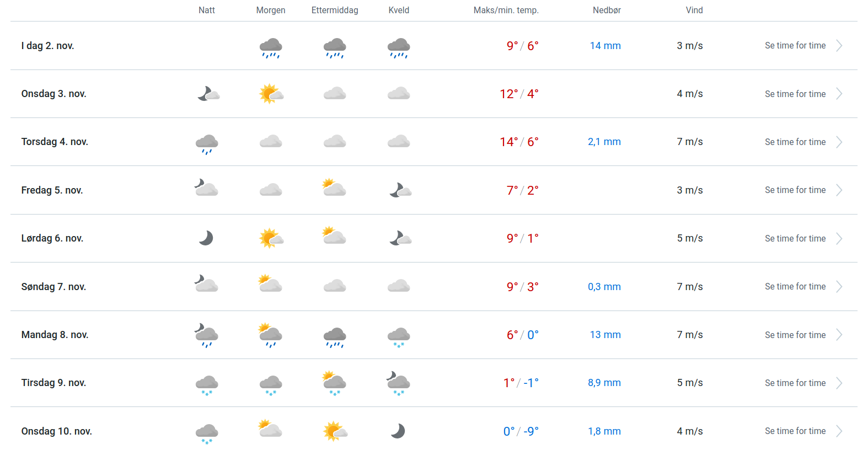Click Fredag 5. nov. evening moon-cloud icon
This screenshot has height=455, width=868.
400,191
